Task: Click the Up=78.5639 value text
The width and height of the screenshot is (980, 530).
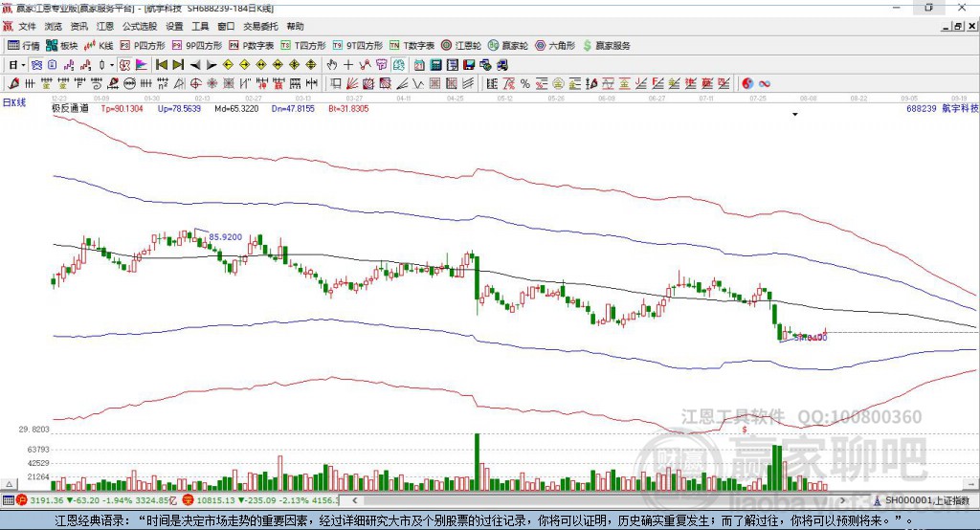Action: (179, 108)
